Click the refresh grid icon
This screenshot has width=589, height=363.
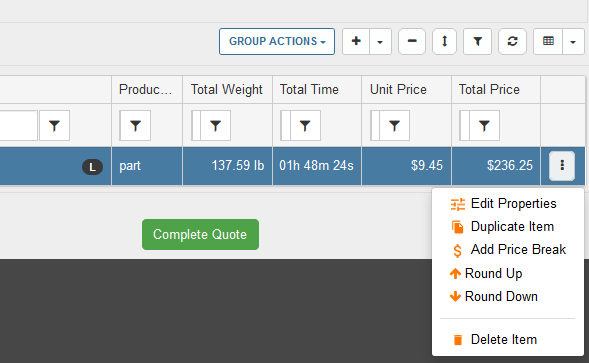(x=512, y=41)
